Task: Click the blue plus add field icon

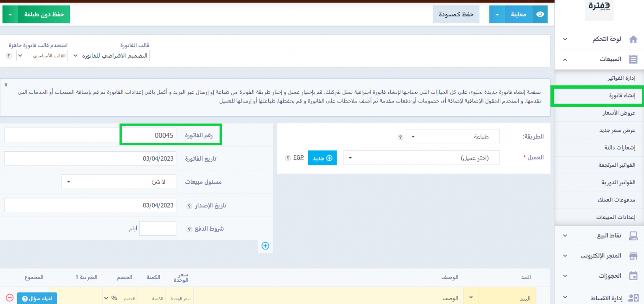Action: tap(265, 246)
